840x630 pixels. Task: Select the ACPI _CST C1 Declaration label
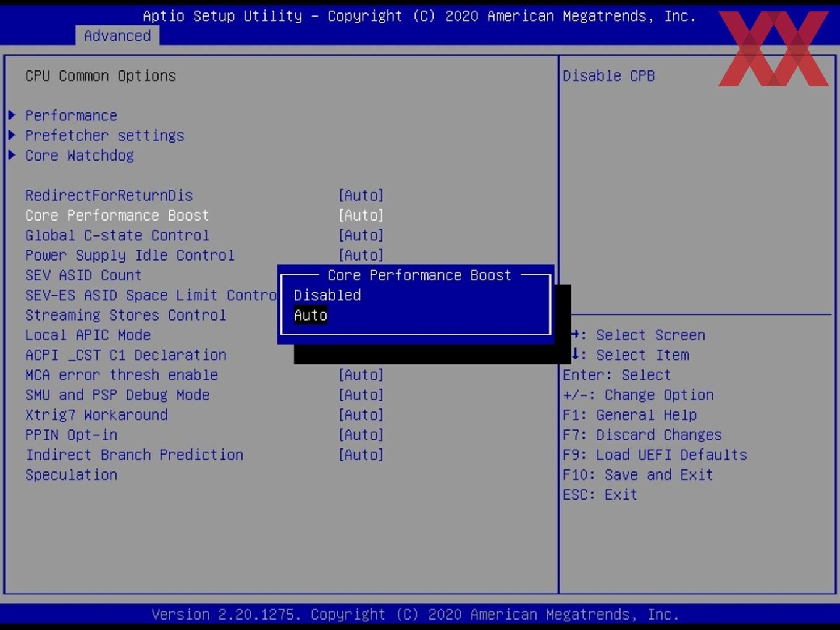(125, 355)
